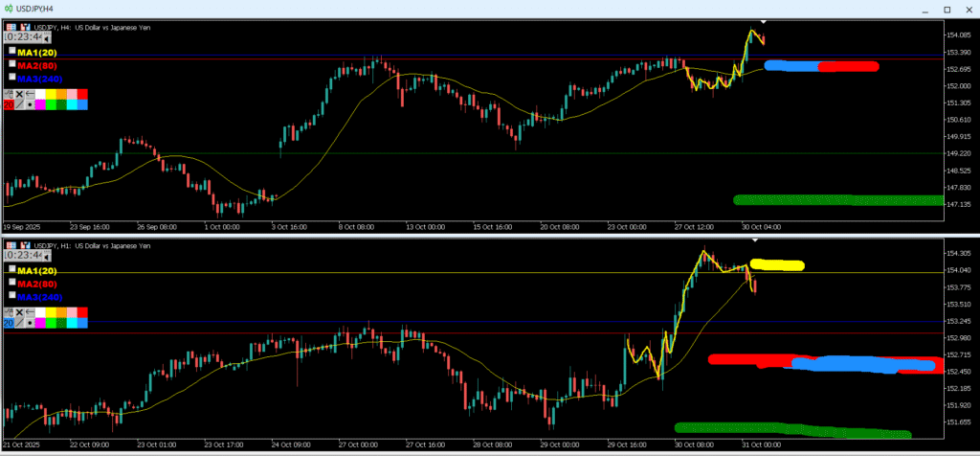Click the red 20 size button in H4 palette
This screenshot has width=980, height=456.
(9, 104)
